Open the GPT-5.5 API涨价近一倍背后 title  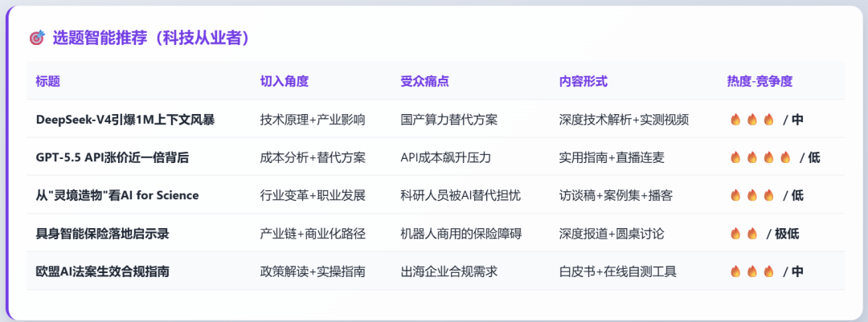point(113,157)
